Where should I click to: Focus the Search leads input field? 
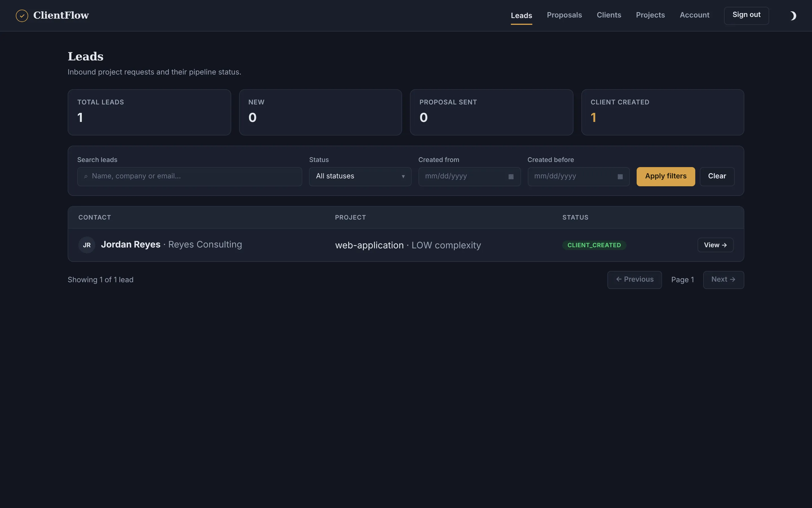pyautogui.click(x=189, y=176)
